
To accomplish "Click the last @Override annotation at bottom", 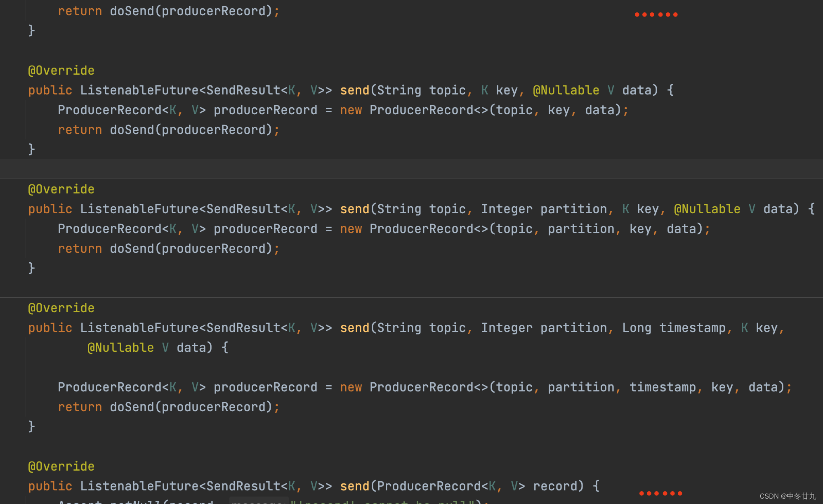I will click(x=61, y=466).
